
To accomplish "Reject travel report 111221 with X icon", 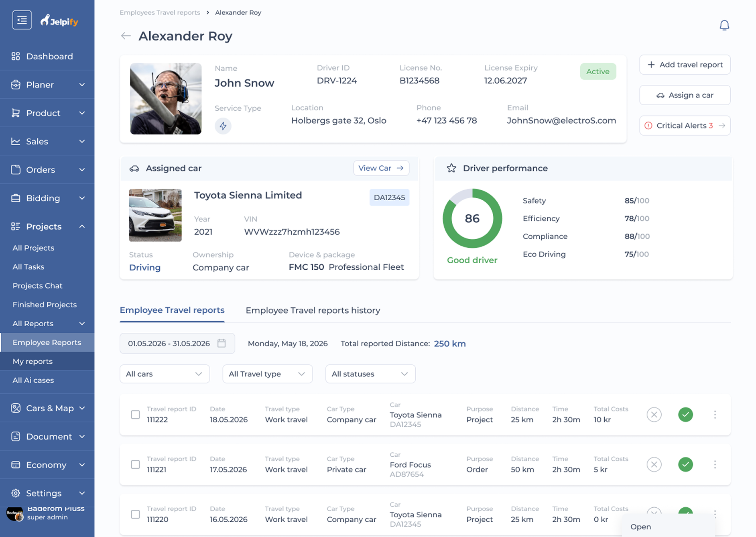I will coord(654,464).
